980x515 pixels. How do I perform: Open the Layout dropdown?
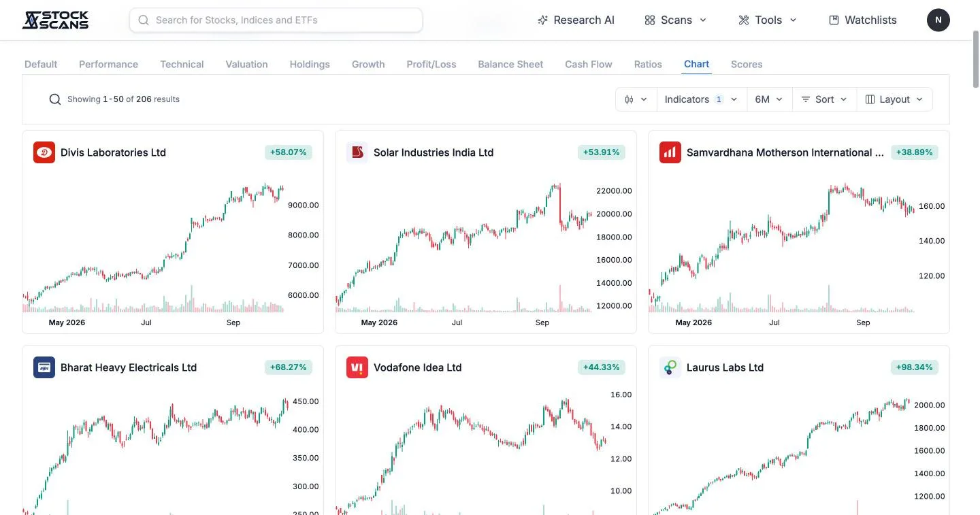point(894,99)
